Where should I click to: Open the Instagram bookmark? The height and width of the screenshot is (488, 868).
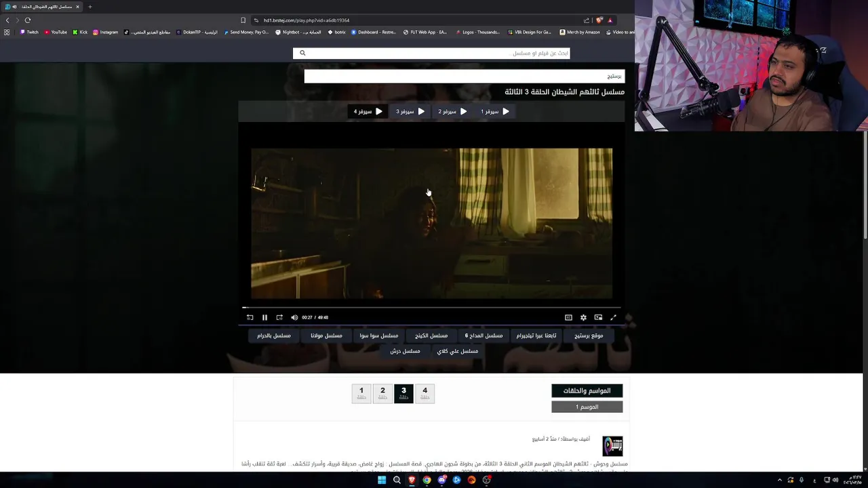[105, 32]
